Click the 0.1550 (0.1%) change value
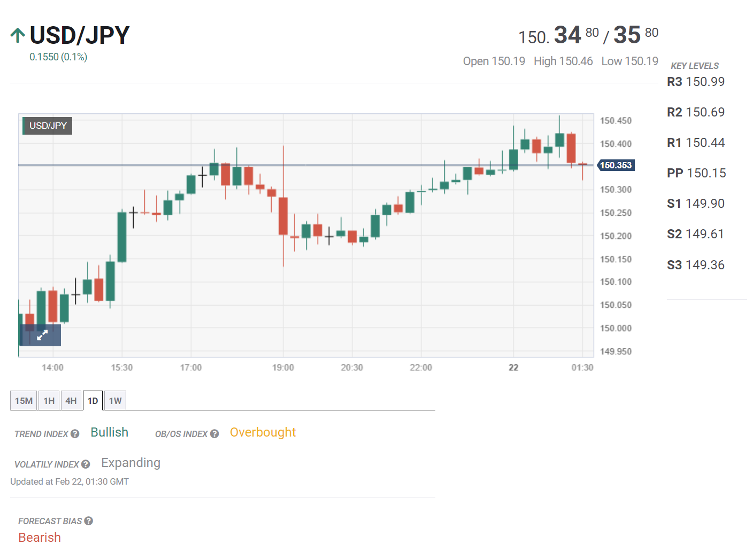Viewport: 753px width, 560px height. click(x=58, y=57)
